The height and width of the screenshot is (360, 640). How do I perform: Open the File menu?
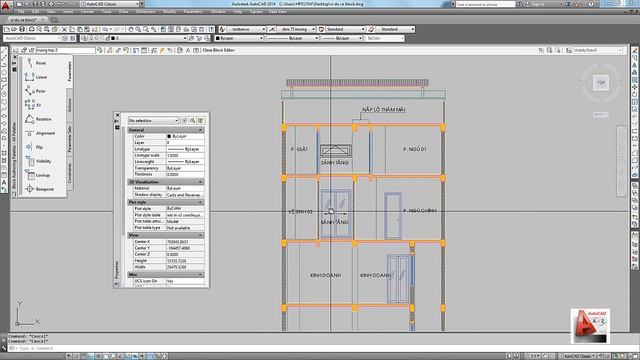click(x=21, y=12)
